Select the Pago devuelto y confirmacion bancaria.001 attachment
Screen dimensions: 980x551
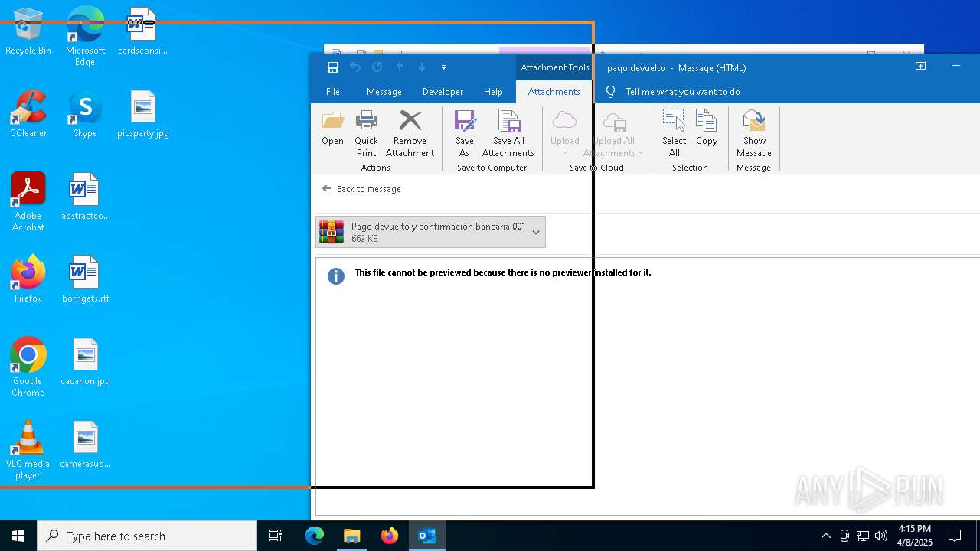pyautogui.click(x=430, y=232)
